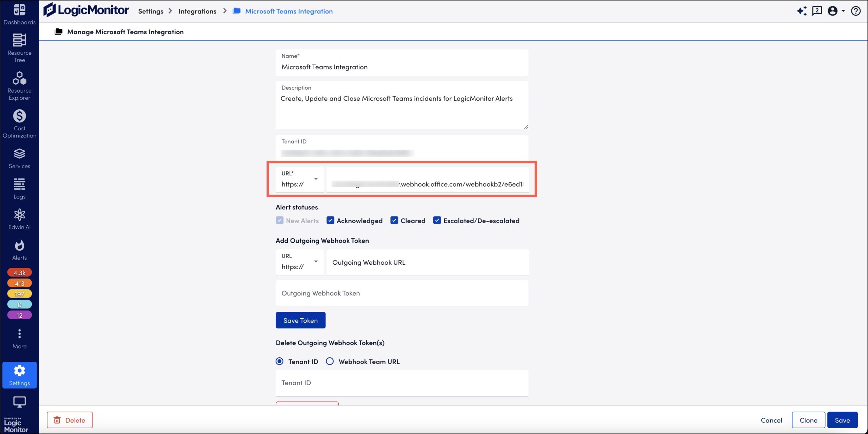Image resolution: width=868 pixels, height=434 pixels.
Task: Open the AI sparkle assistant icon
Action: point(802,11)
